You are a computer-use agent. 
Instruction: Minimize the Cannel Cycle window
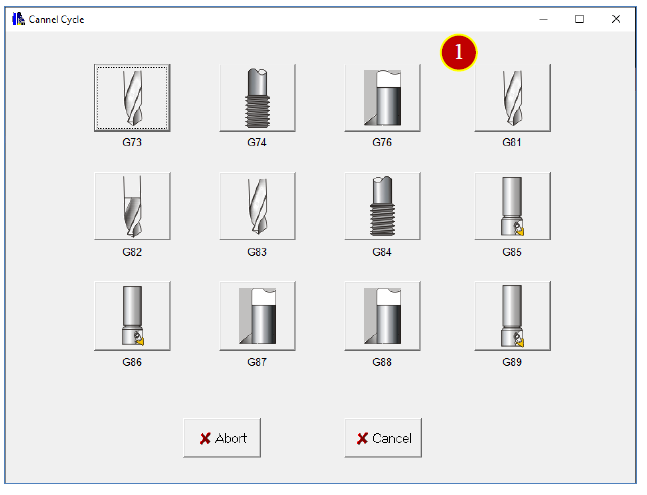(x=543, y=19)
